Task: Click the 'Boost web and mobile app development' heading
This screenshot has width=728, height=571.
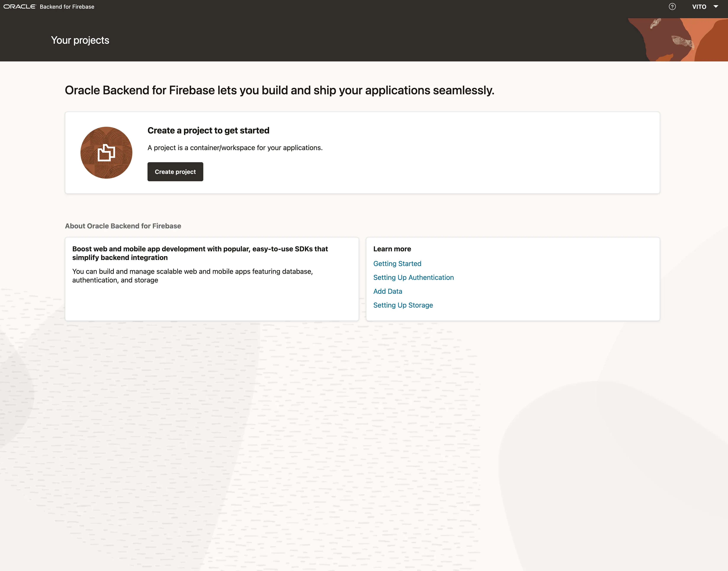Action: [x=200, y=253]
